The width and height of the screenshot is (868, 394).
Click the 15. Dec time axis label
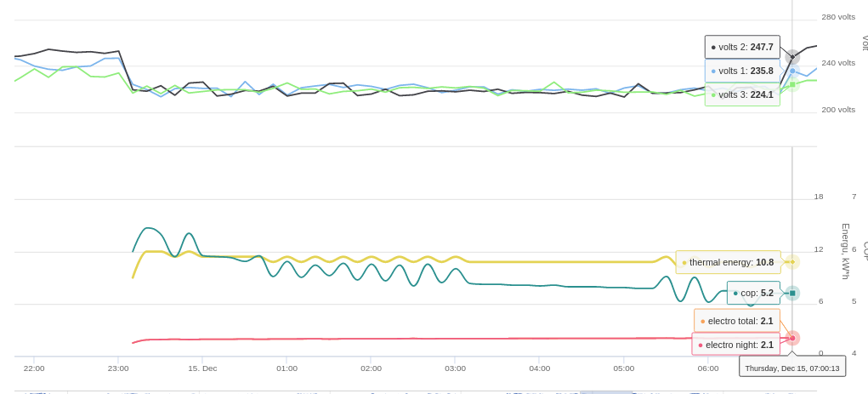coord(202,368)
